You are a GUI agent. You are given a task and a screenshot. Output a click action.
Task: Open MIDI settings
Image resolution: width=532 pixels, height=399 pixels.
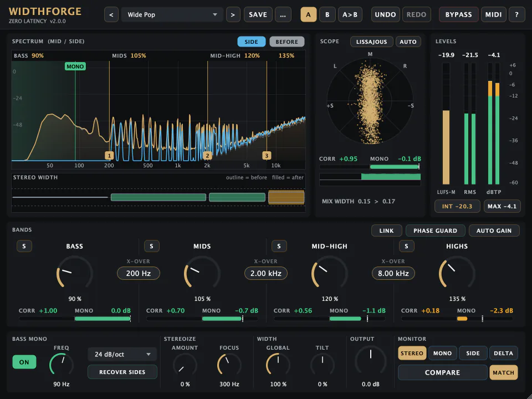493,14
